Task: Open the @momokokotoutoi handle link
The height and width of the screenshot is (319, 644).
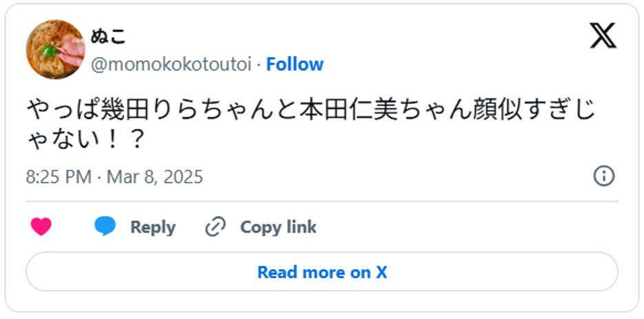Action: click(170, 64)
